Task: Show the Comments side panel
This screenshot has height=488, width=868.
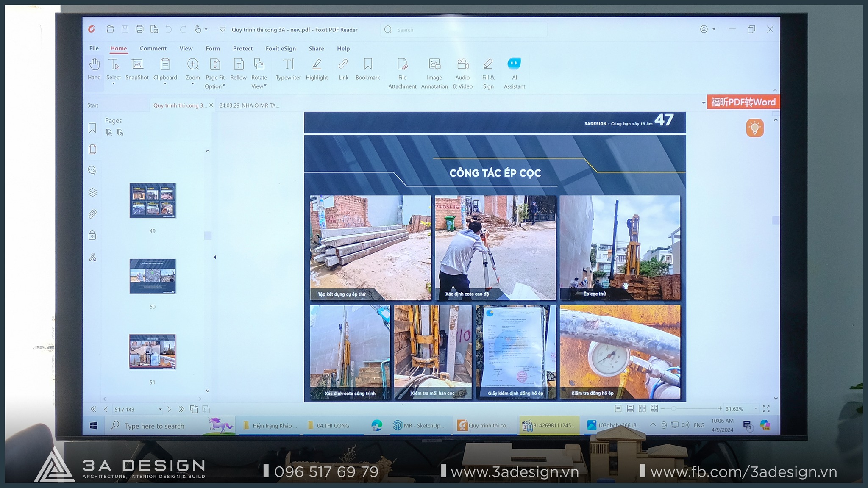Action: (92, 170)
